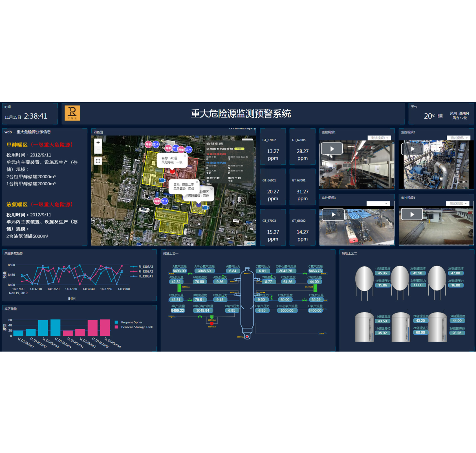
Task: Play 监控视频2 surveillance video
Action: 412,149
